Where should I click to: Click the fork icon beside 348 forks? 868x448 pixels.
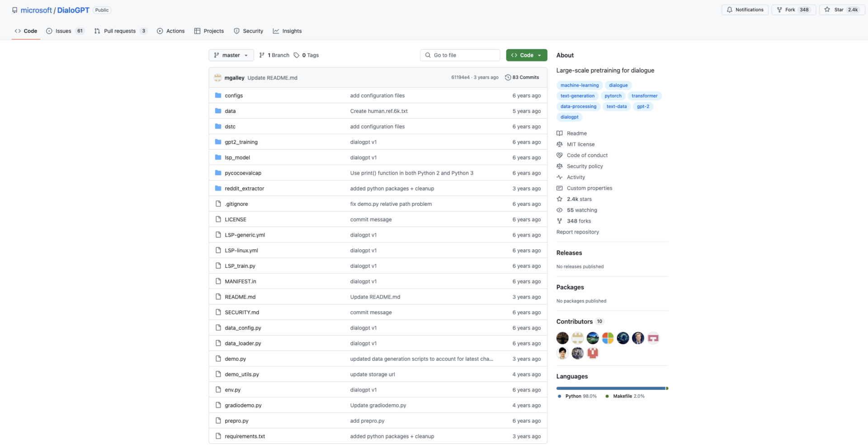point(560,221)
